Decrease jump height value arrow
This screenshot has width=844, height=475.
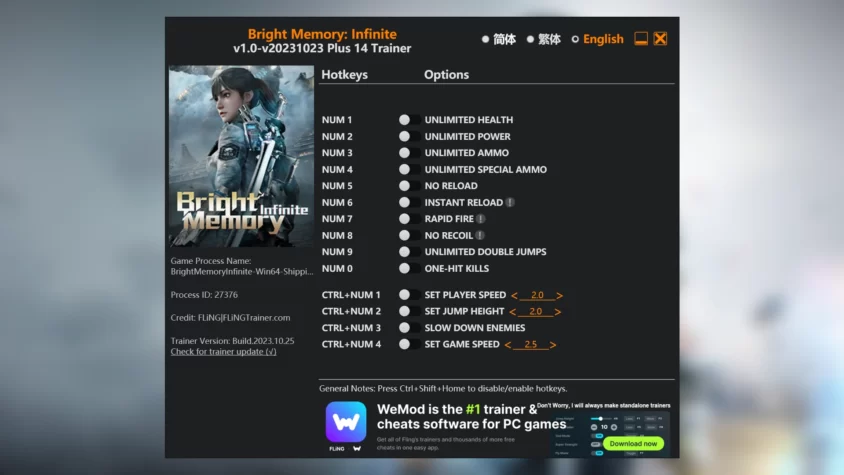(512, 312)
